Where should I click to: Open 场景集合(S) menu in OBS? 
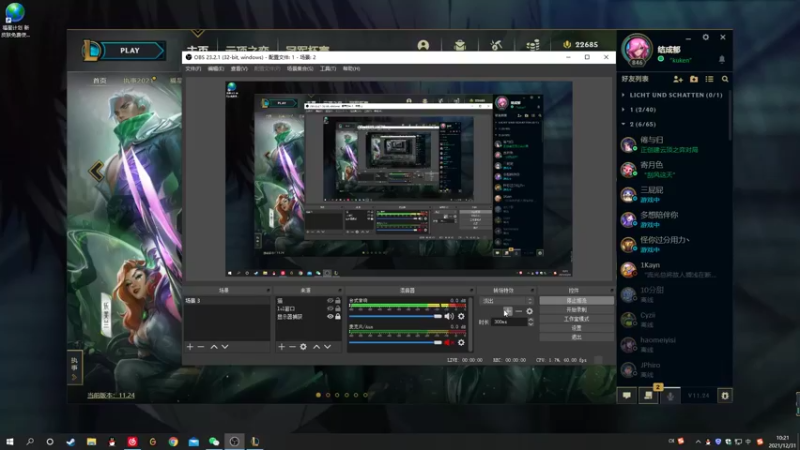(300, 68)
